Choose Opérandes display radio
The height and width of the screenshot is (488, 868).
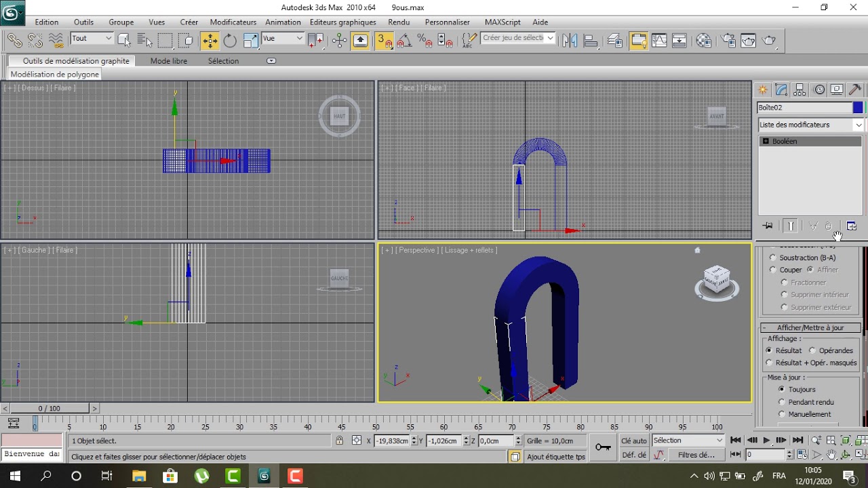tap(812, 350)
